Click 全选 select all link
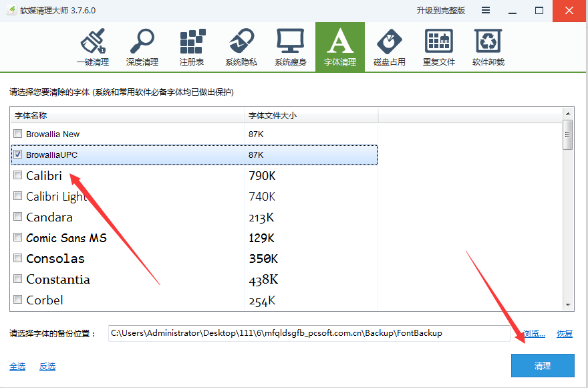 (17, 366)
